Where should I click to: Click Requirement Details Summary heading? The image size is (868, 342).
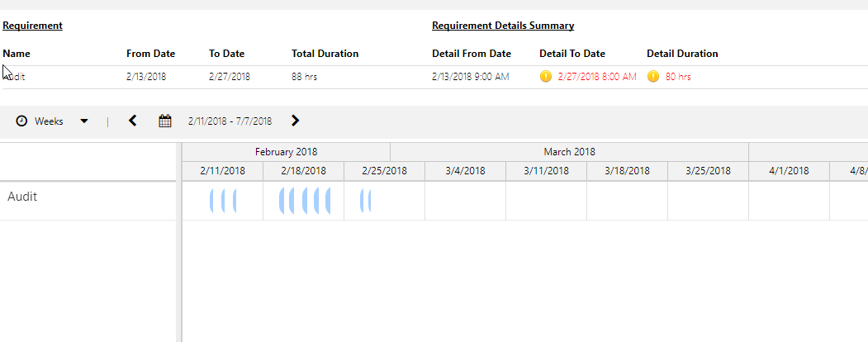(x=503, y=26)
